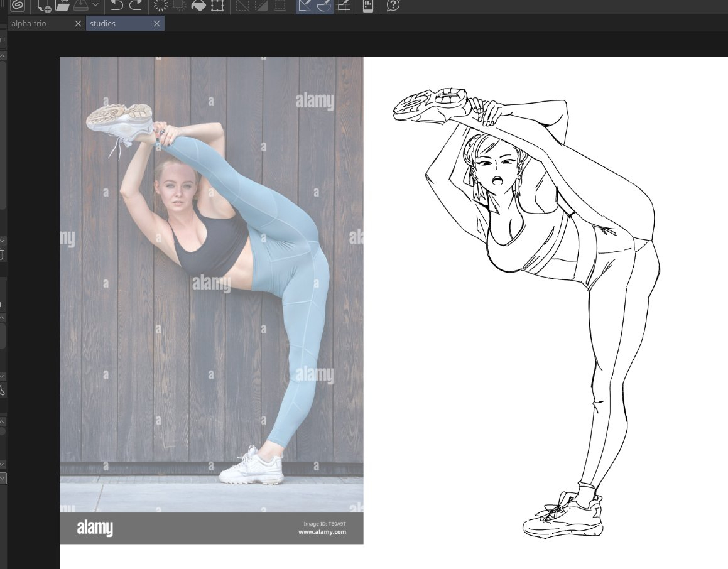Viewport: 728px width, 569px height.
Task: Open Clip Studio support help icon
Action: (393, 6)
